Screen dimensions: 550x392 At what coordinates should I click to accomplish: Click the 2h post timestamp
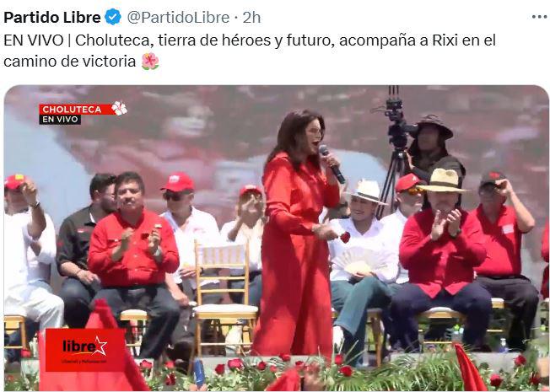(252, 17)
